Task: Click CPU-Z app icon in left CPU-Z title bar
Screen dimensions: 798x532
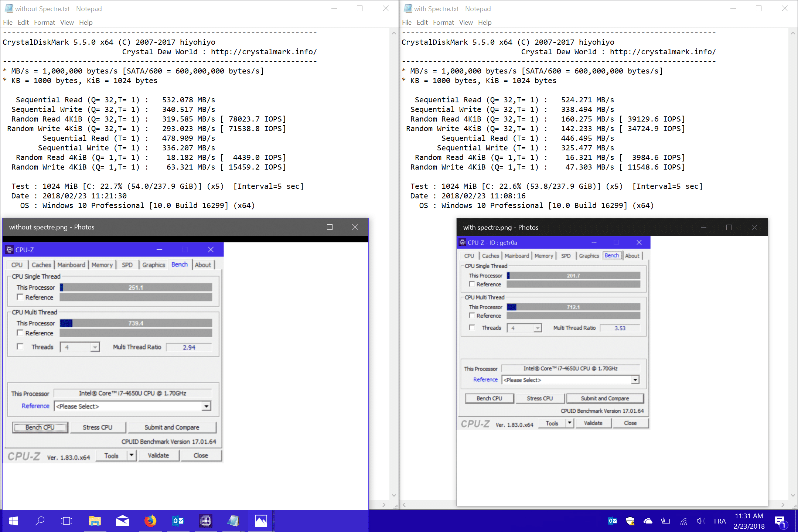Action: tap(9, 249)
